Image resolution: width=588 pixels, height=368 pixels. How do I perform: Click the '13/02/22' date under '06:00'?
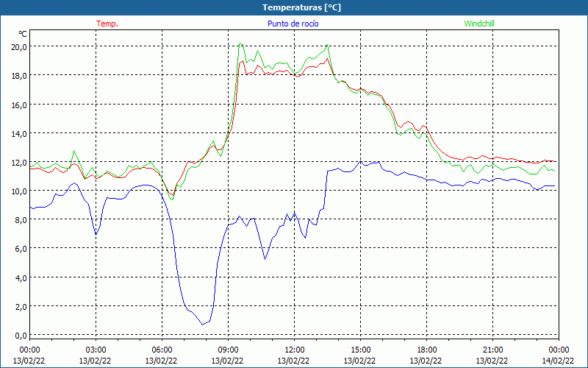tap(161, 361)
